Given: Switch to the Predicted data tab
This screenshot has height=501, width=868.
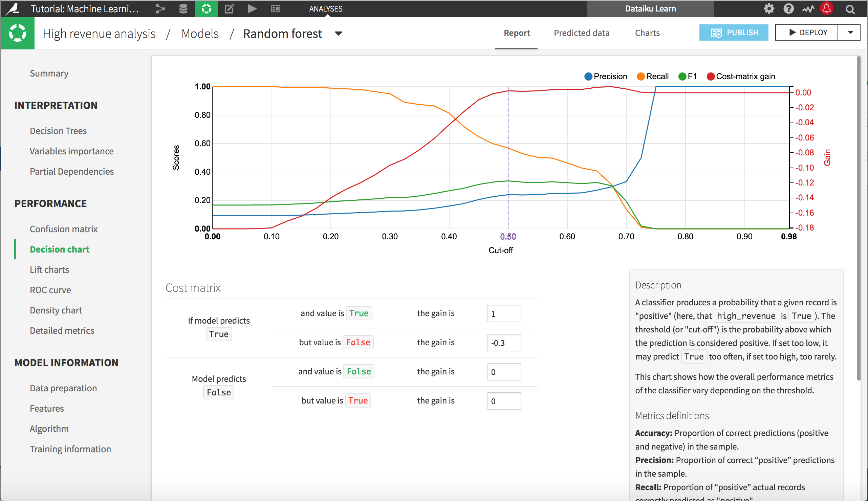Looking at the screenshot, I should coord(581,33).
